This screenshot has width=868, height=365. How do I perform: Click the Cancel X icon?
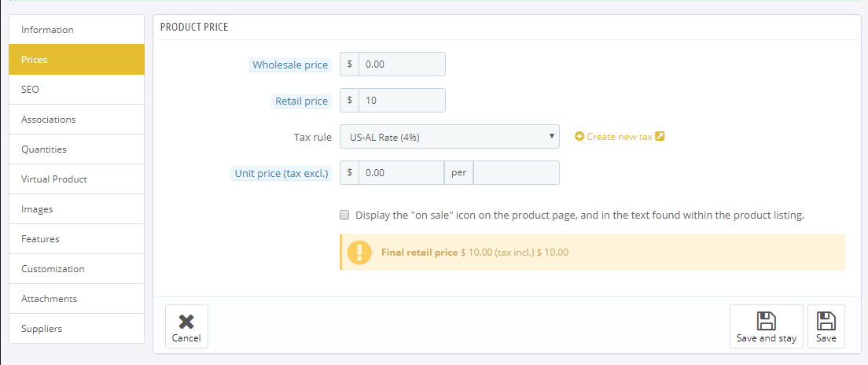[x=186, y=322]
